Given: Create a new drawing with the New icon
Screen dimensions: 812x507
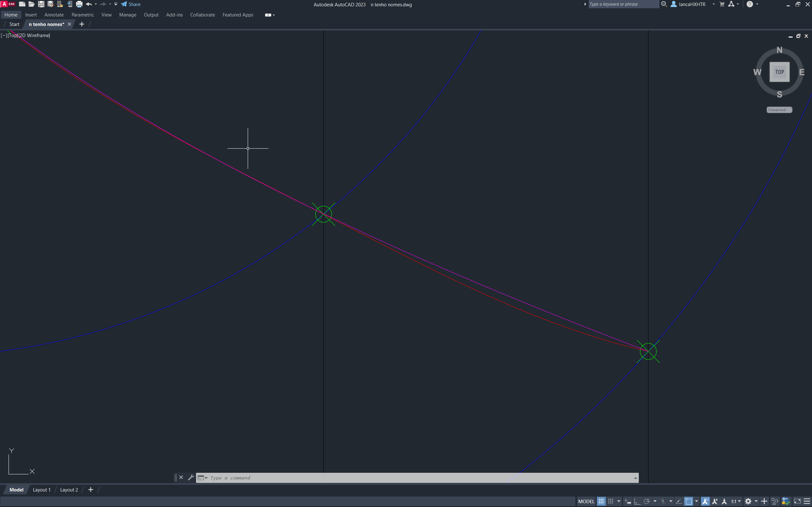Looking at the screenshot, I should click(x=22, y=4).
